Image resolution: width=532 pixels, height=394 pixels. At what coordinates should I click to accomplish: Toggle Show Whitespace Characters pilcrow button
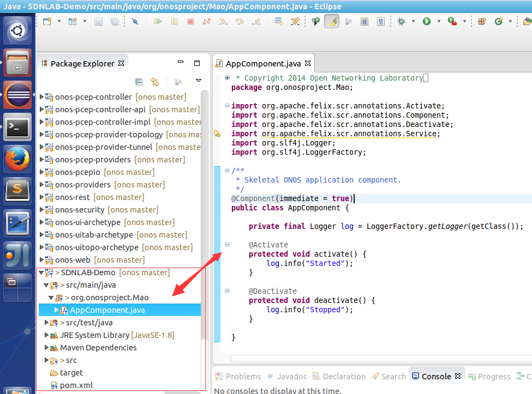pyautogui.click(x=380, y=22)
